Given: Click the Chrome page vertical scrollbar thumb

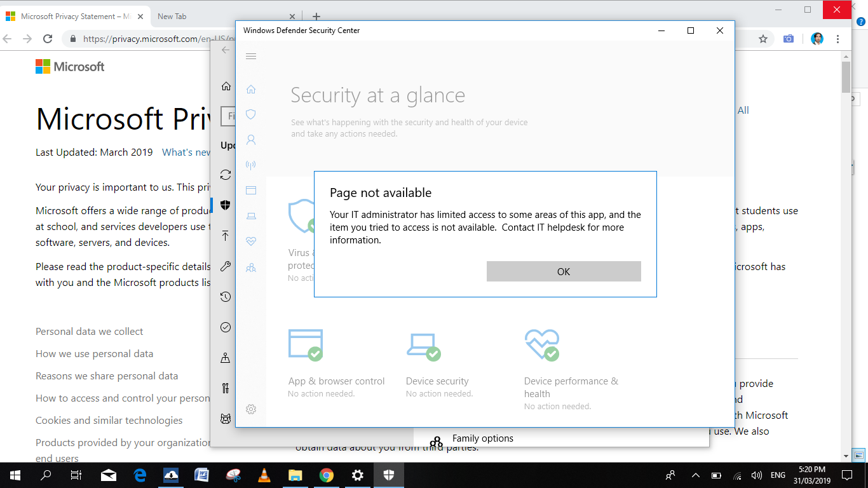Looking at the screenshot, I should coord(846,78).
